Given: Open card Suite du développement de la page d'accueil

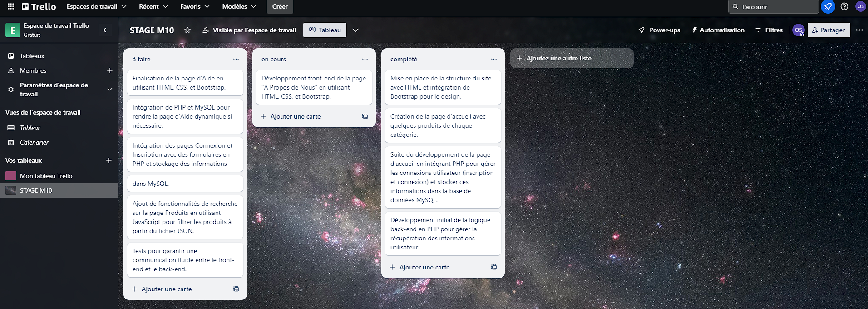Looking at the screenshot, I should (x=443, y=177).
